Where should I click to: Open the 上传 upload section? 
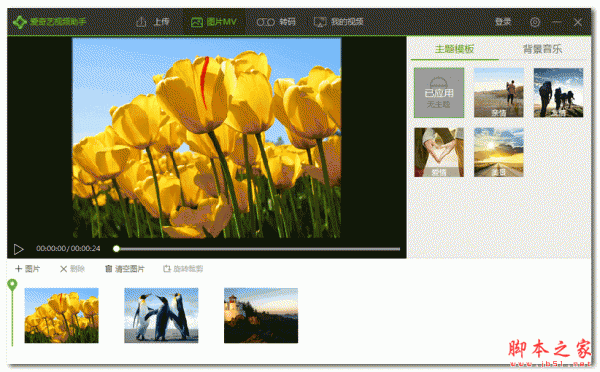coord(152,22)
